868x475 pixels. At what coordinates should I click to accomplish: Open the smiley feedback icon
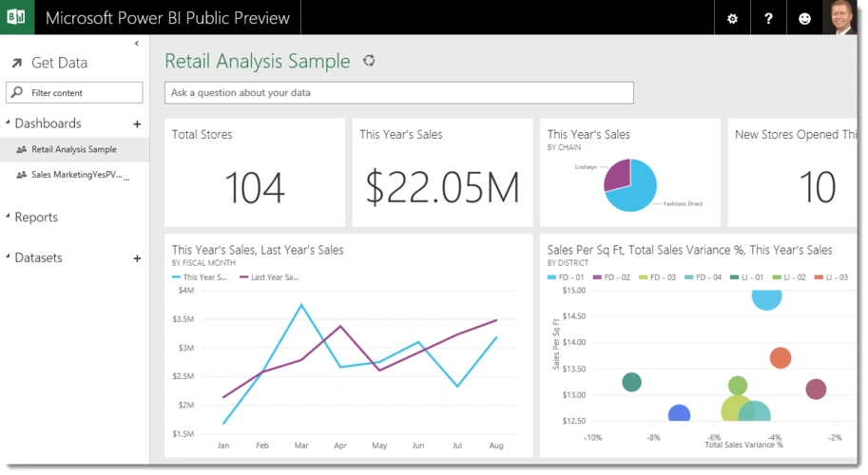click(804, 19)
